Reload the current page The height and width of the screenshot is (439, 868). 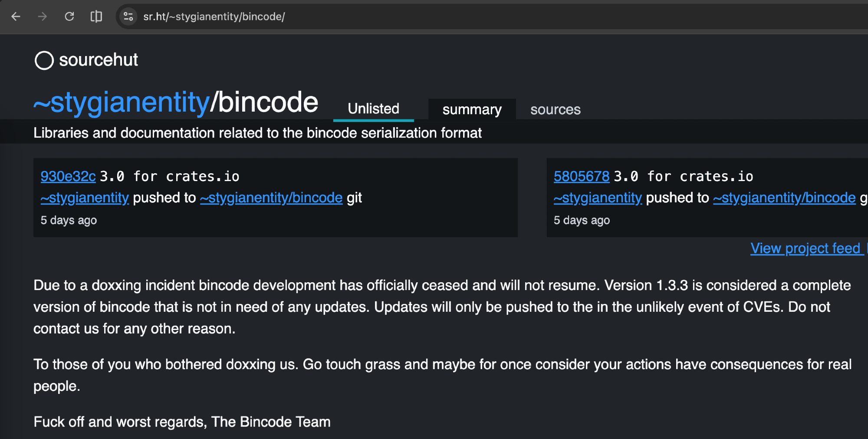69,17
